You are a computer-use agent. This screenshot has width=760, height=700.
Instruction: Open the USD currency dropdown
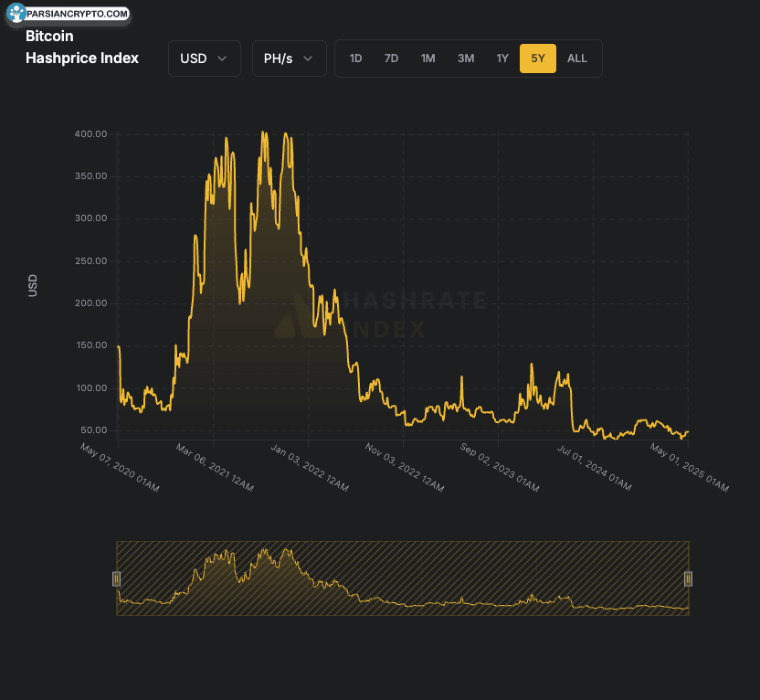pos(204,58)
